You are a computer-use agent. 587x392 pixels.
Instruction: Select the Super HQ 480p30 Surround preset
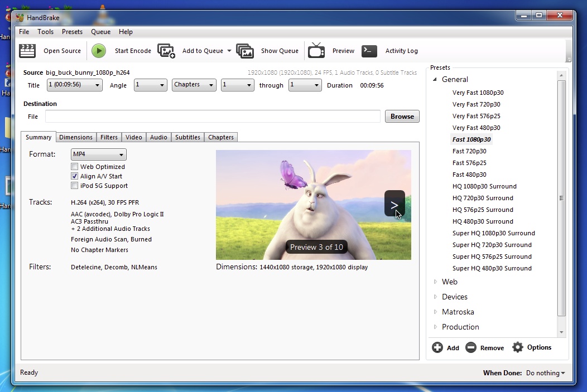coord(492,268)
